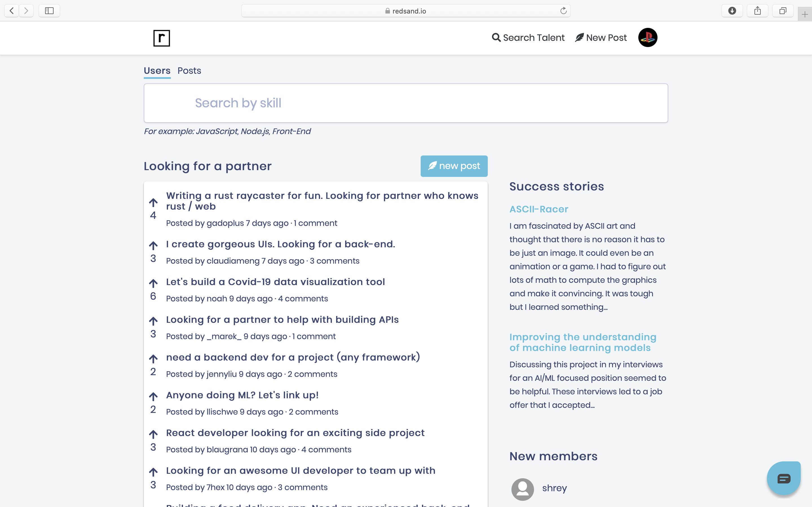Click the browser share icon
This screenshot has width=812, height=507.
tap(757, 10)
